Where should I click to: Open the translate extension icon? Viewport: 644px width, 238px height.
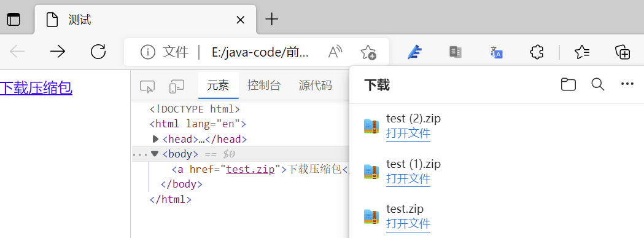click(x=496, y=52)
